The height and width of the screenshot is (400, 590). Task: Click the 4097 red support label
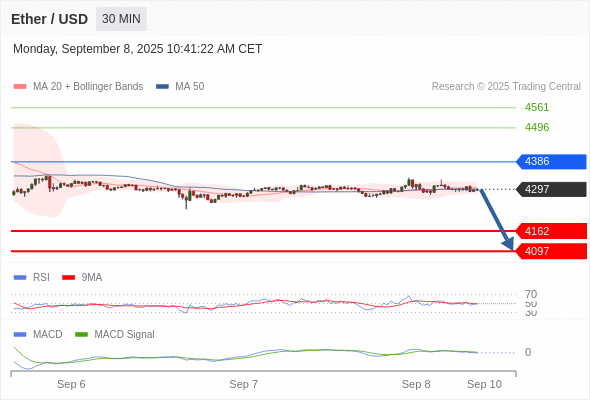click(x=551, y=251)
